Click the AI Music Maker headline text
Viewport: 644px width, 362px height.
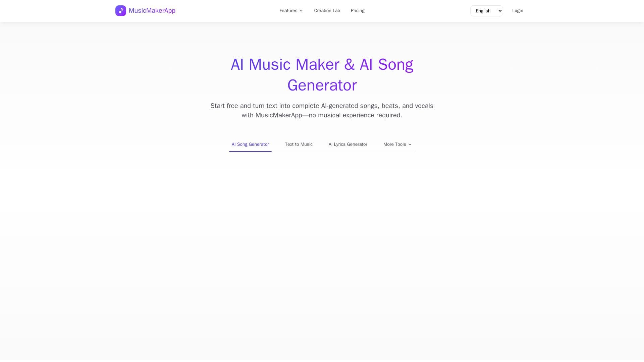click(x=322, y=75)
